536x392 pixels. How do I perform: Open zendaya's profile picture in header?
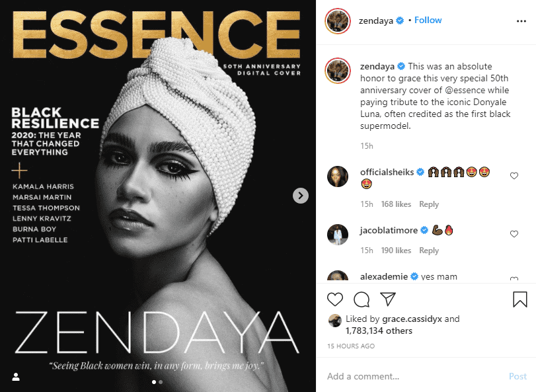tap(338, 21)
